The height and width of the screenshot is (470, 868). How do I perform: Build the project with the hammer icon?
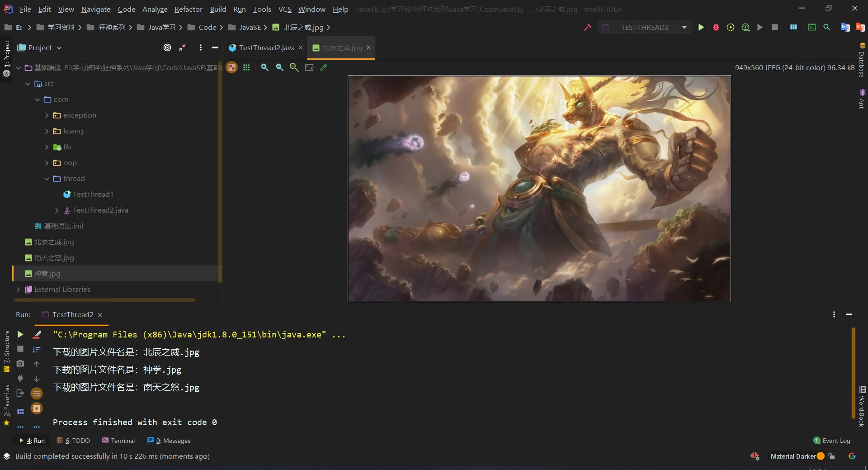coord(587,27)
